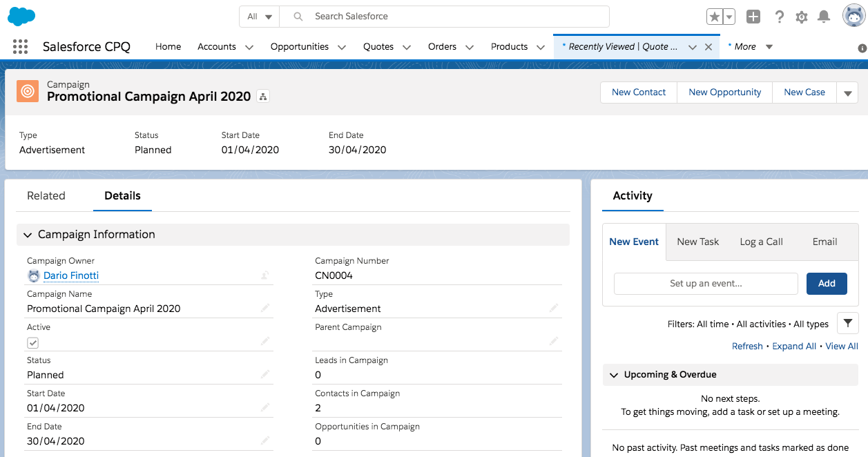The height and width of the screenshot is (457, 868).
Task: Open the Recently Viewed tab dropdown chevron
Action: coord(693,47)
